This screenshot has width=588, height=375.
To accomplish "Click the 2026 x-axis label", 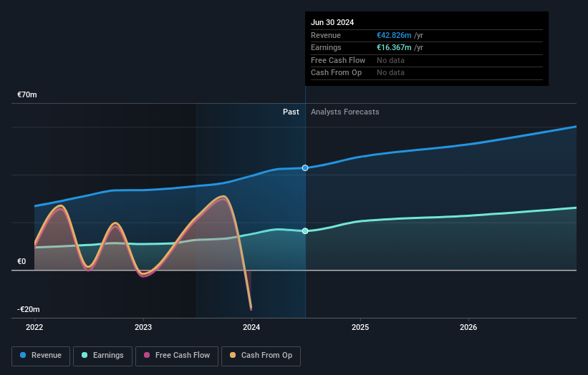I will (468, 327).
